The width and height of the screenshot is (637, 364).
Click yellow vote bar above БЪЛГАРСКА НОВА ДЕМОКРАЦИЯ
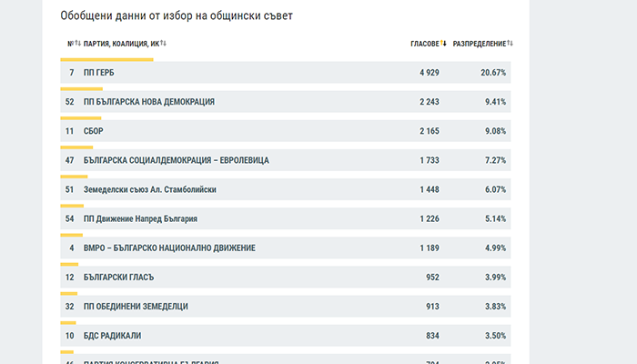tap(82, 89)
